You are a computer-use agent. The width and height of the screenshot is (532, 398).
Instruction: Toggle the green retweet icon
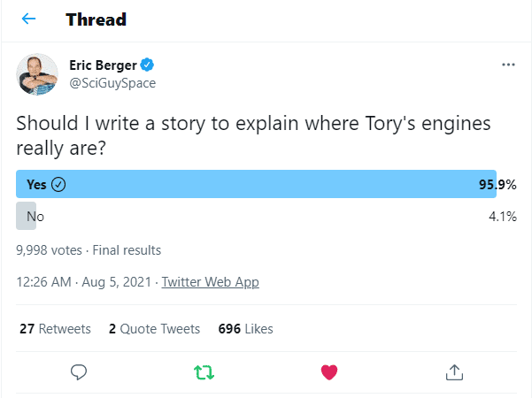click(204, 372)
